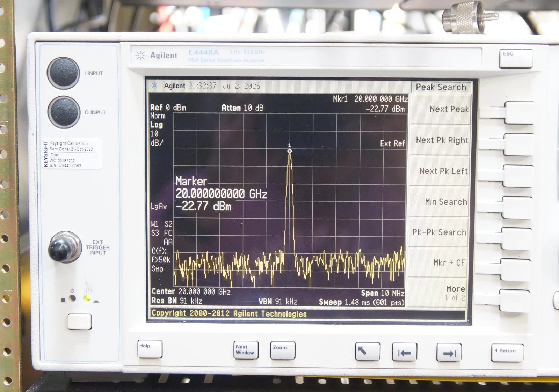
Task: Click the Q INPUT connector
Action: point(64,112)
